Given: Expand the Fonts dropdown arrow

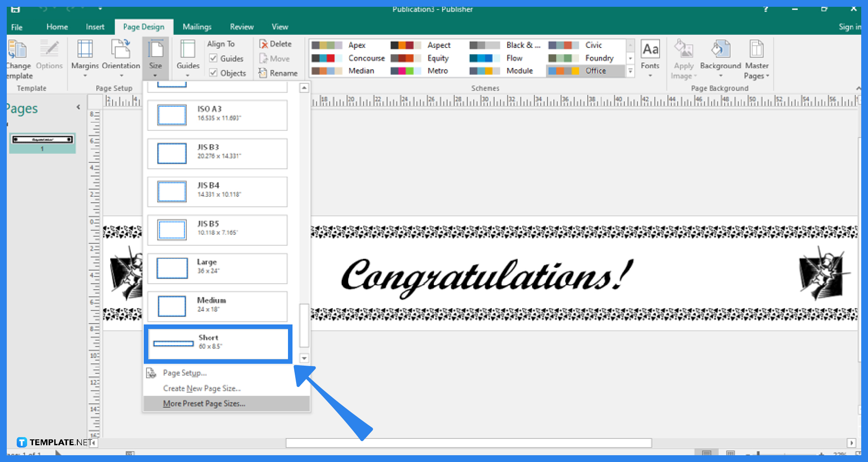Looking at the screenshot, I should [x=650, y=76].
